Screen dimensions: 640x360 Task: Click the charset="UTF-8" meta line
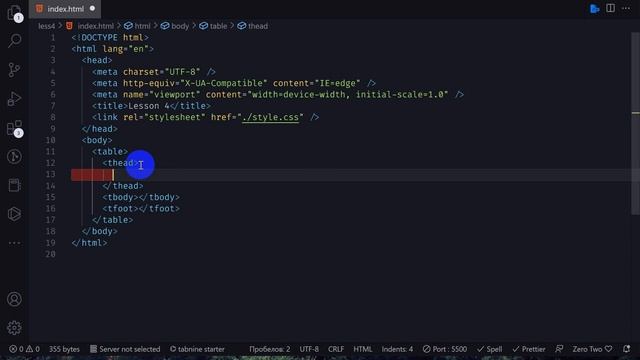[x=154, y=72]
